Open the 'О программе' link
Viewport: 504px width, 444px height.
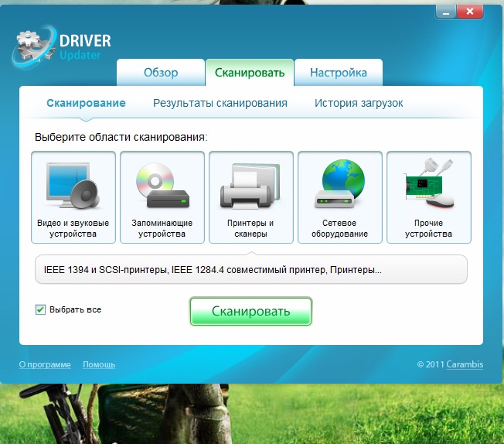coord(45,364)
